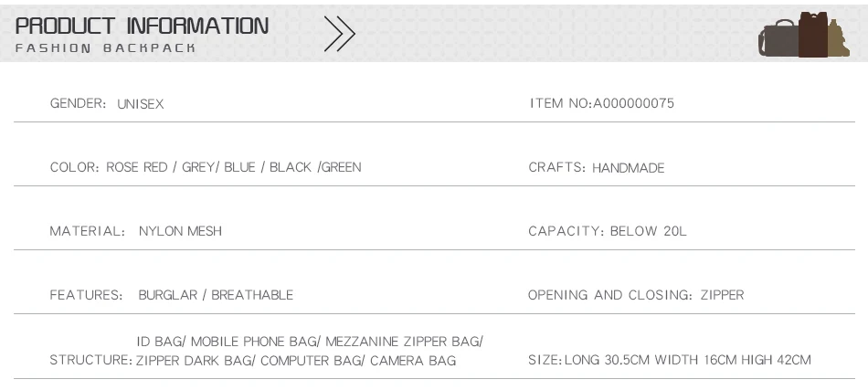The width and height of the screenshot is (868, 390).
Task: Click the brown backpack in bags image
Action: click(x=812, y=35)
